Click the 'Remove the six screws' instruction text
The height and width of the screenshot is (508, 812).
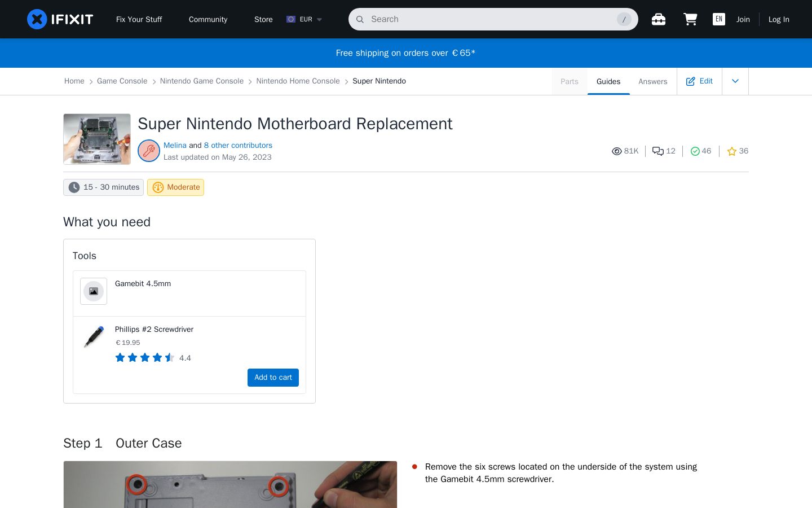coord(561,473)
